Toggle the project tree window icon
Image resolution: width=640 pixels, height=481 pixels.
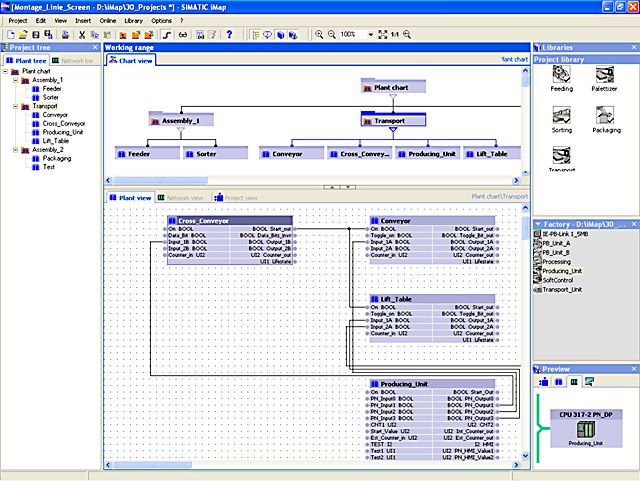tap(256, 35)
